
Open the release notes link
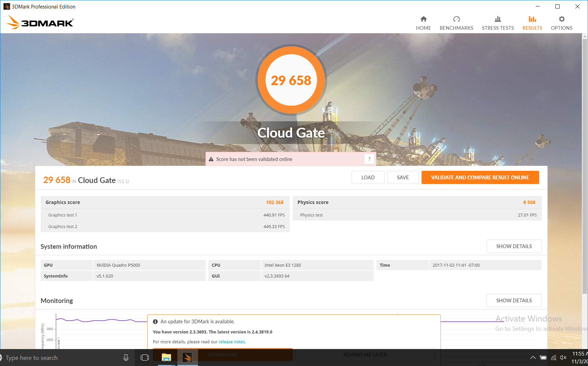232,342
